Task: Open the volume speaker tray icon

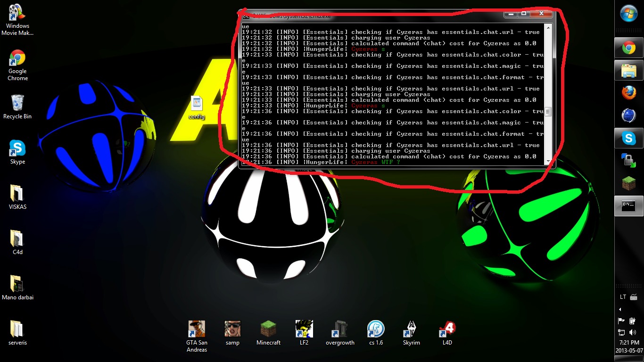Action: click(x=633, y=332)
